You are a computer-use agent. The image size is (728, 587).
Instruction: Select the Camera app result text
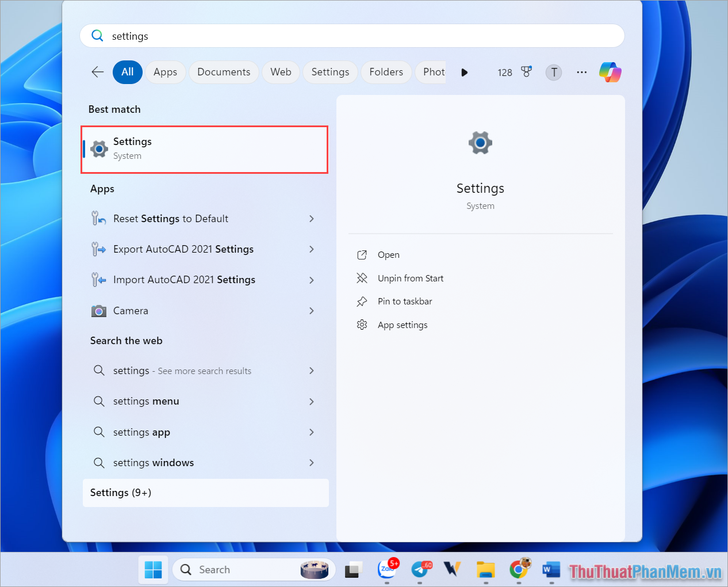tap(131, 311)
